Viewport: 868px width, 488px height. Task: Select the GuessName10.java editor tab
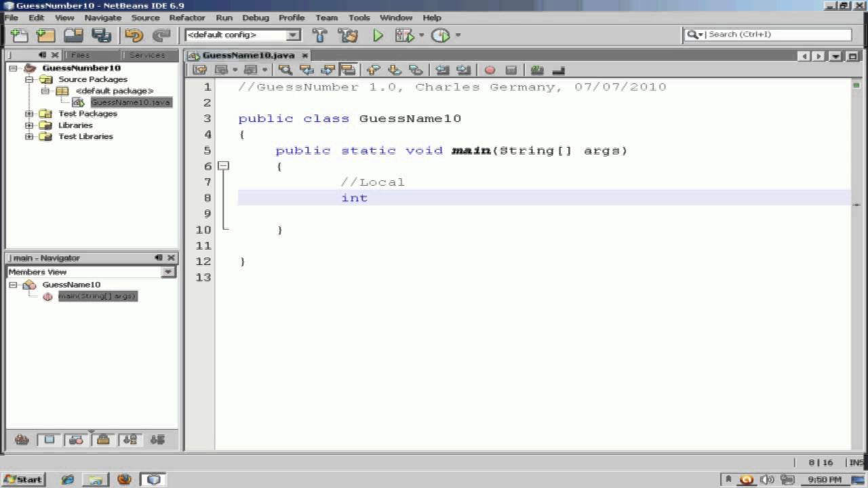click(x=248, y=56)
